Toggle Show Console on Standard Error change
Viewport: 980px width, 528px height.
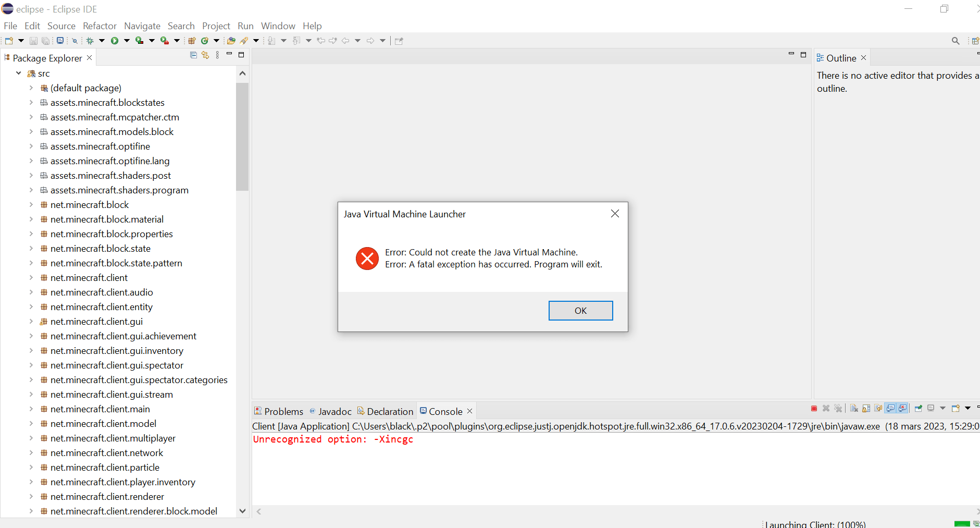pyautogui.click(x=903, y=408)
